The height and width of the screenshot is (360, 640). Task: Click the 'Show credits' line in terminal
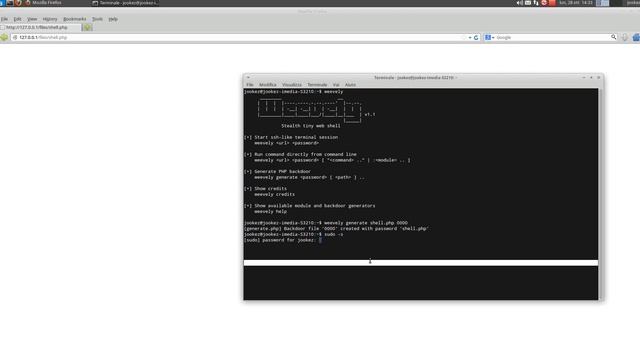click(265, 189)
